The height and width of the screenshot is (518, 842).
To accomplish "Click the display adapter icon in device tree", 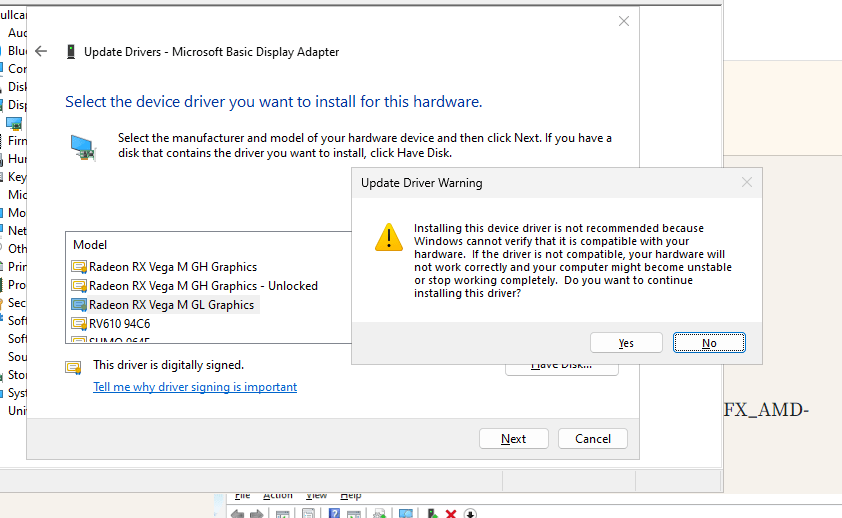I will coord(14,123).
